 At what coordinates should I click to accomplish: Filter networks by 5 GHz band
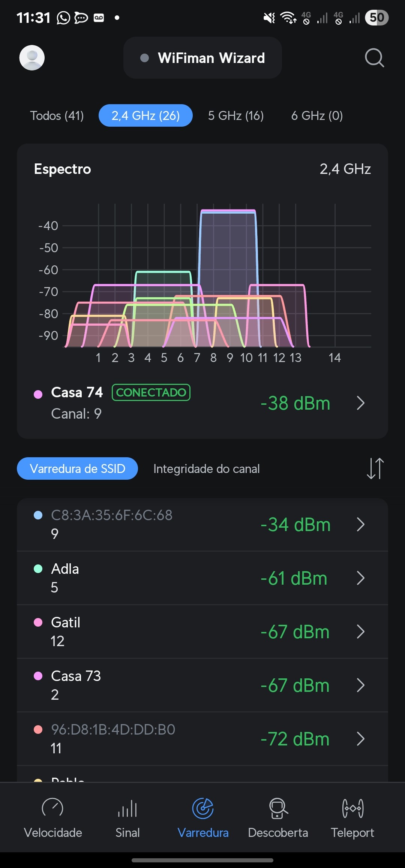coord(236,115)
